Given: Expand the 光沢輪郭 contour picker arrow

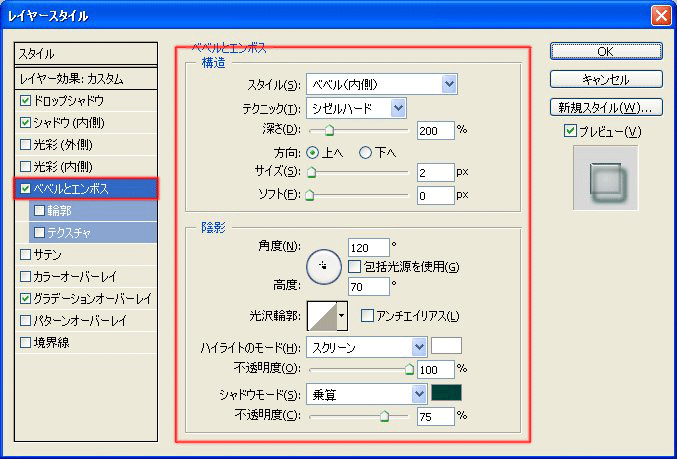Looking at the screenshot, I should click(342, 316).
